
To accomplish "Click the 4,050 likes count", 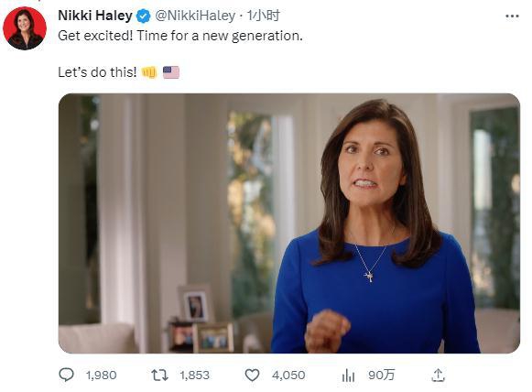I will (x=288, y=376).
